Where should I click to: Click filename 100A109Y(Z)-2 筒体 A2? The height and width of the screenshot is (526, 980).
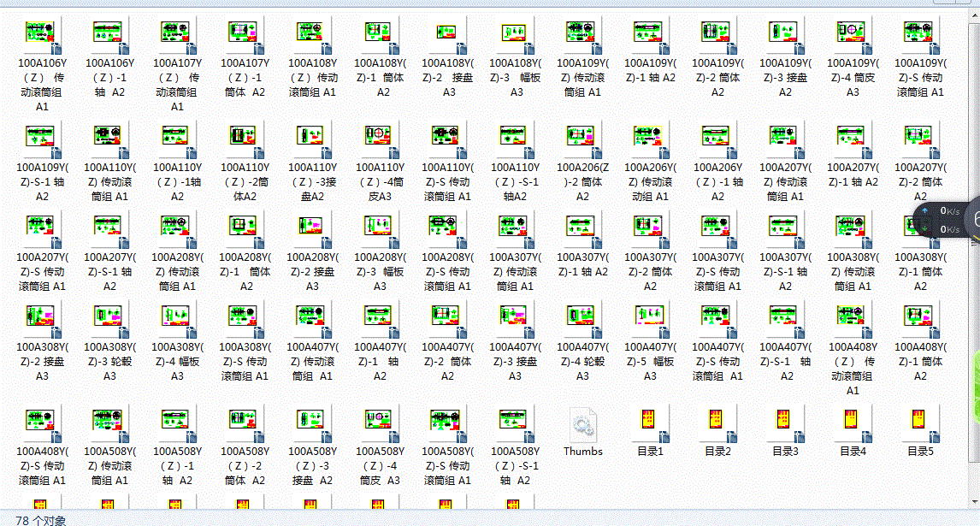(x=717, y=78)
